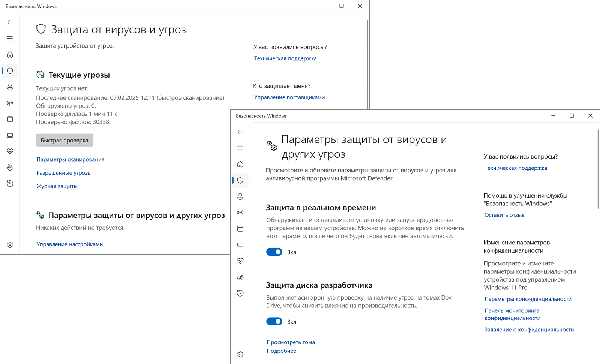Click shield icon beside Защита от вирусов title
Screen dimensions: 600x364
41,29
